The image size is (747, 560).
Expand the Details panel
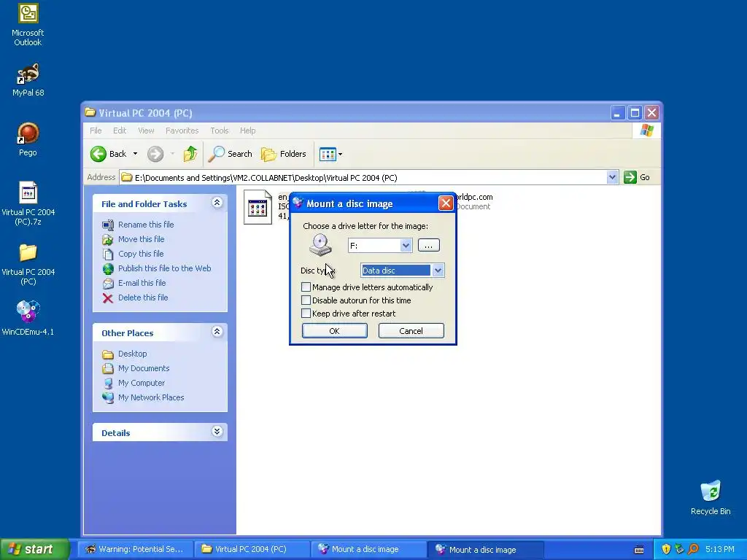[x=217, y=432]
